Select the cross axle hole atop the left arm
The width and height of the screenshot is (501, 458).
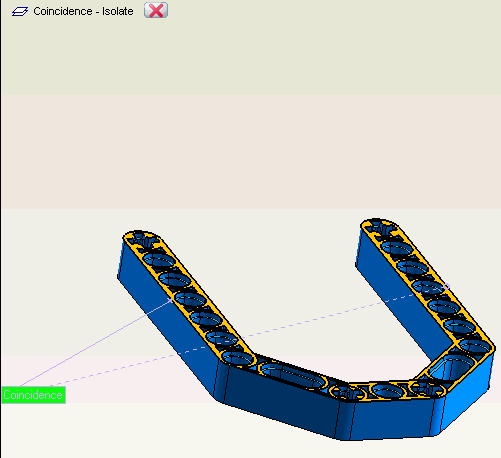coord(141,237)
